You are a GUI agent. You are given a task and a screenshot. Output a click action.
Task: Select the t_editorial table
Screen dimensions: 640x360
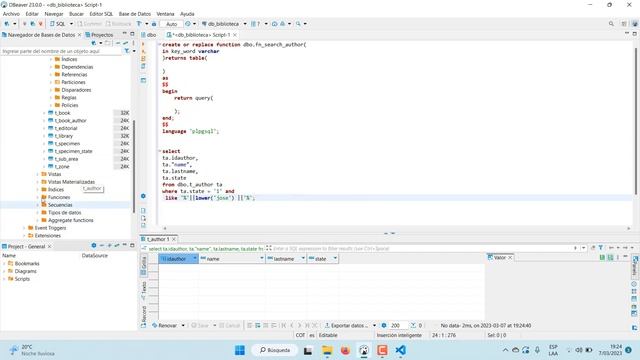66,128
